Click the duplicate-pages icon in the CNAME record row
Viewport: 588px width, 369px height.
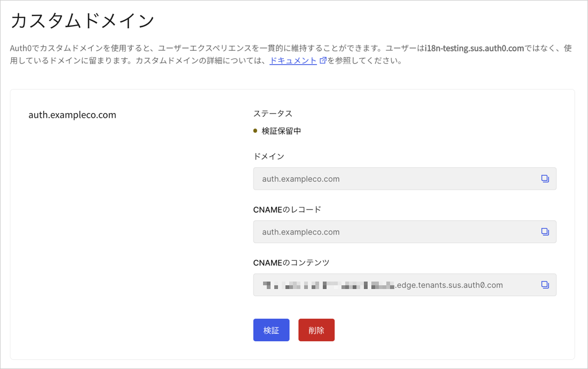pos(545,231)
